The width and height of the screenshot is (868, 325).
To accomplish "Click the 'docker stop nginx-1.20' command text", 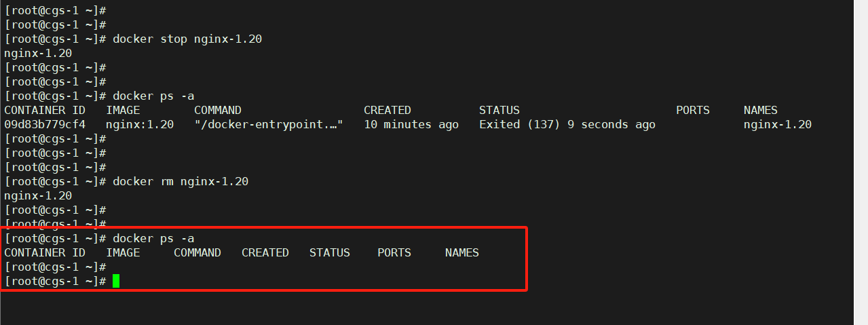I will (187, 39).
